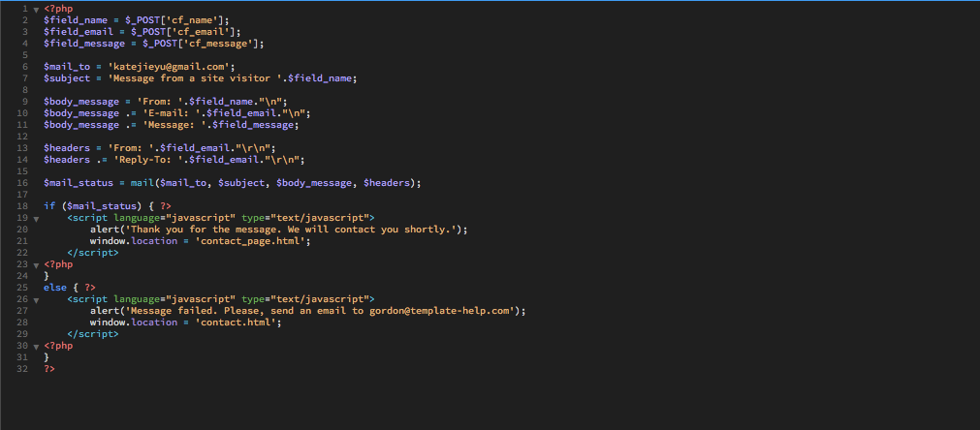This screenshot has width=980, height=430.
Task: Collapse the script block fold on line 26
Action: (x=36, y=299)
